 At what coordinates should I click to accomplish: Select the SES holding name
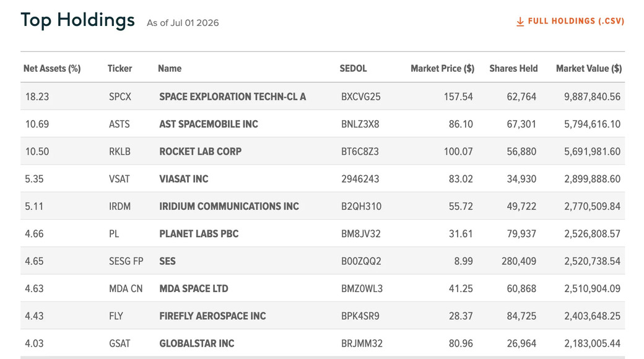point(168,261)
